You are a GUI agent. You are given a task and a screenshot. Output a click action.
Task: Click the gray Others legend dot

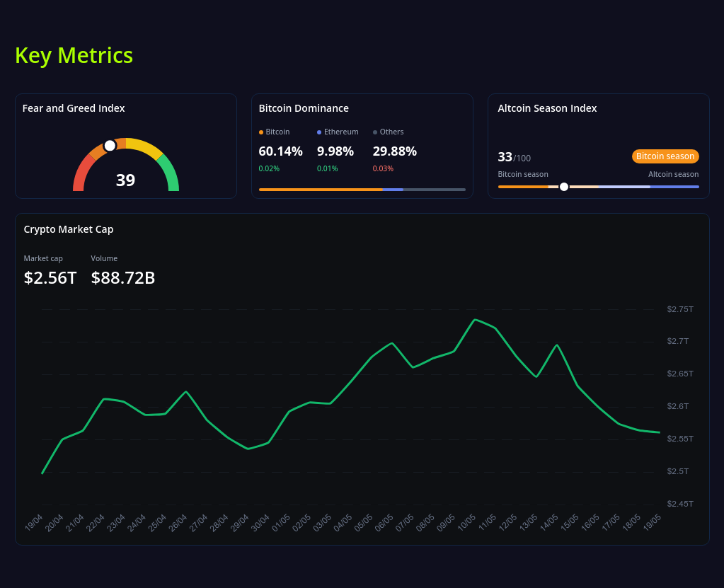375,132
